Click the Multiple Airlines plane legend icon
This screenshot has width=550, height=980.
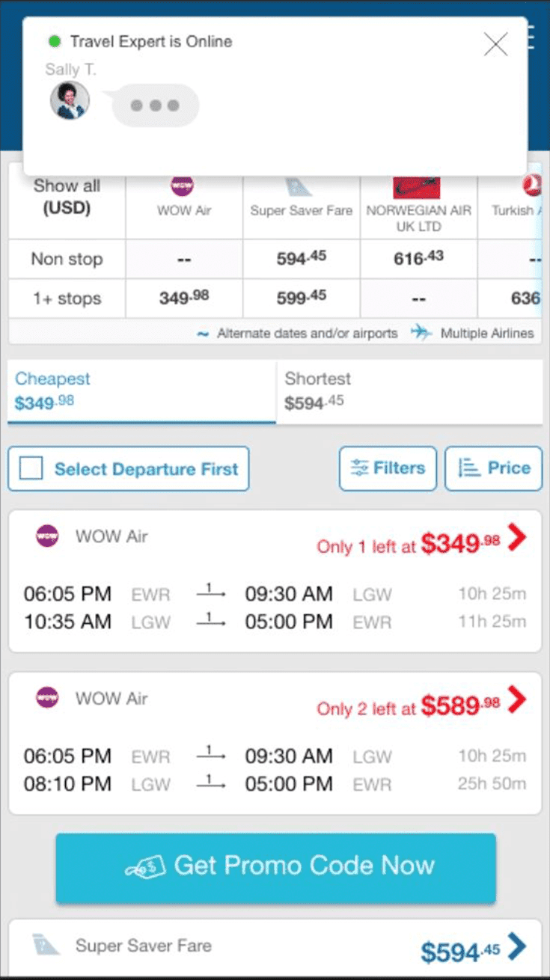click(422, 332)
